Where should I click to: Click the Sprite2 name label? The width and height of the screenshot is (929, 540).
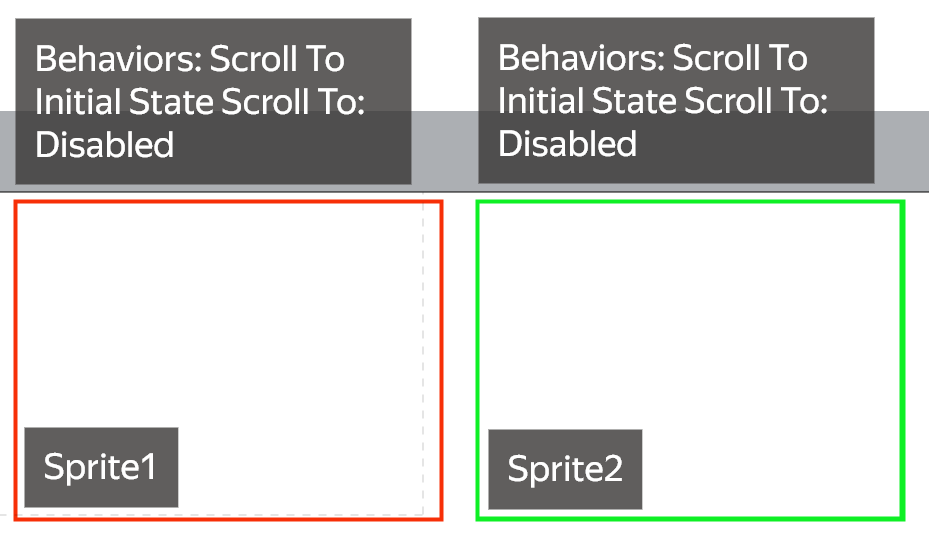pyautogui.click(x=565, y=469)
